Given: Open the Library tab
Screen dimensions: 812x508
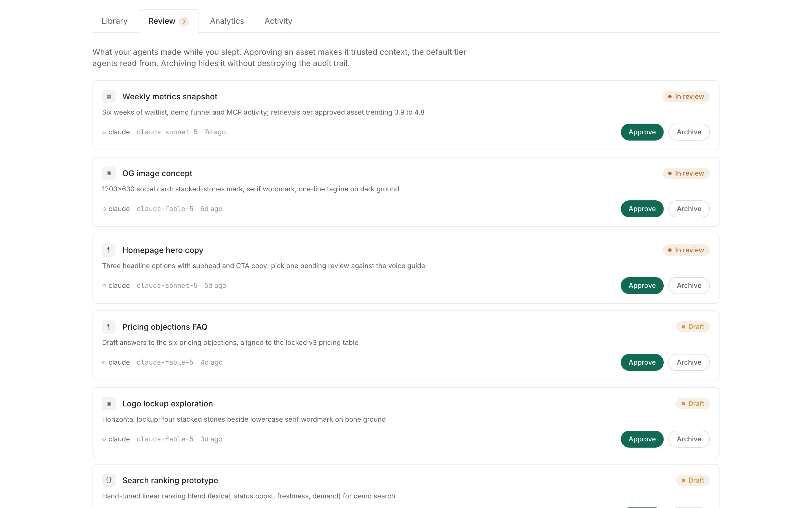Looking at the screenshot, I should [114, 21].
